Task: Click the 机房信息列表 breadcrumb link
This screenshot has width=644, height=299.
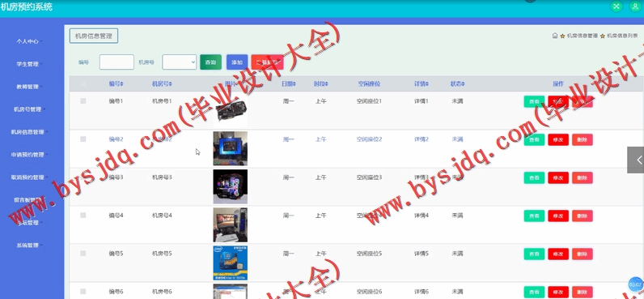Action: [622, 36]
